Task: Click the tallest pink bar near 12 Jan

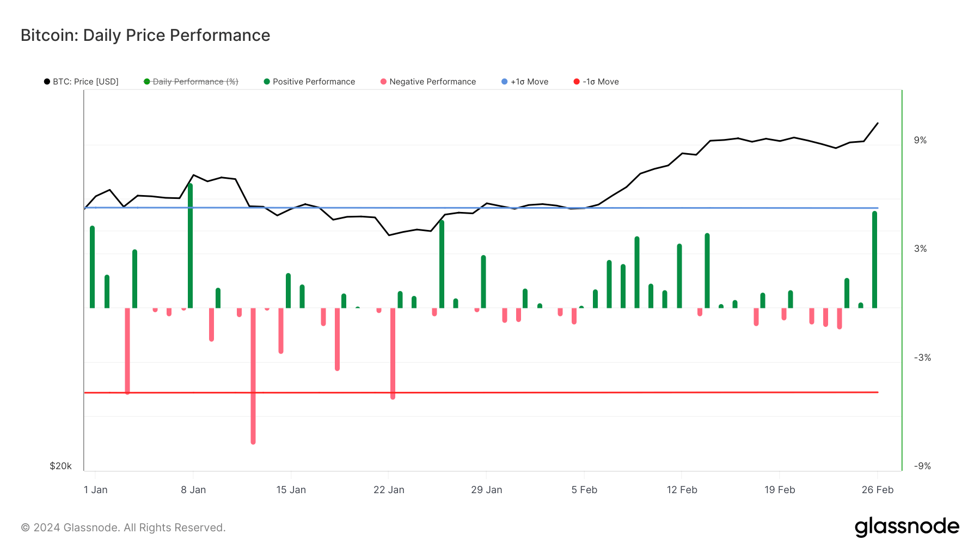Action: [x=253, y=376]
